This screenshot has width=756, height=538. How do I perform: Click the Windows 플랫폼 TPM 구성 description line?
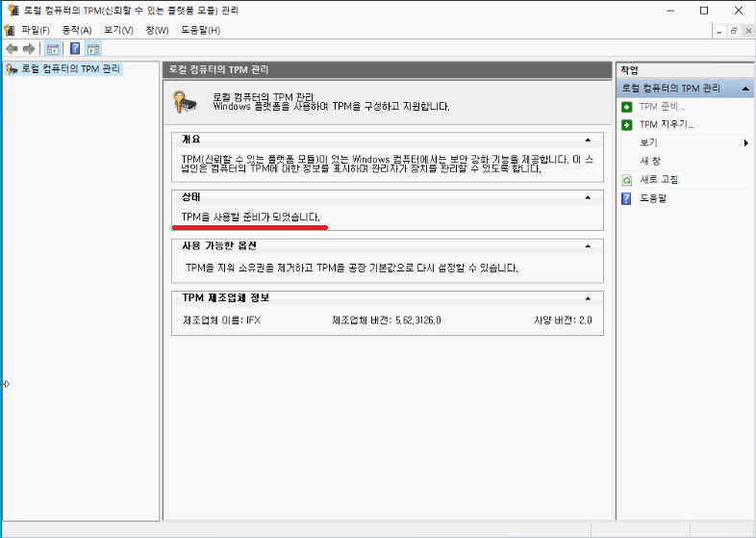coord(331,106)
